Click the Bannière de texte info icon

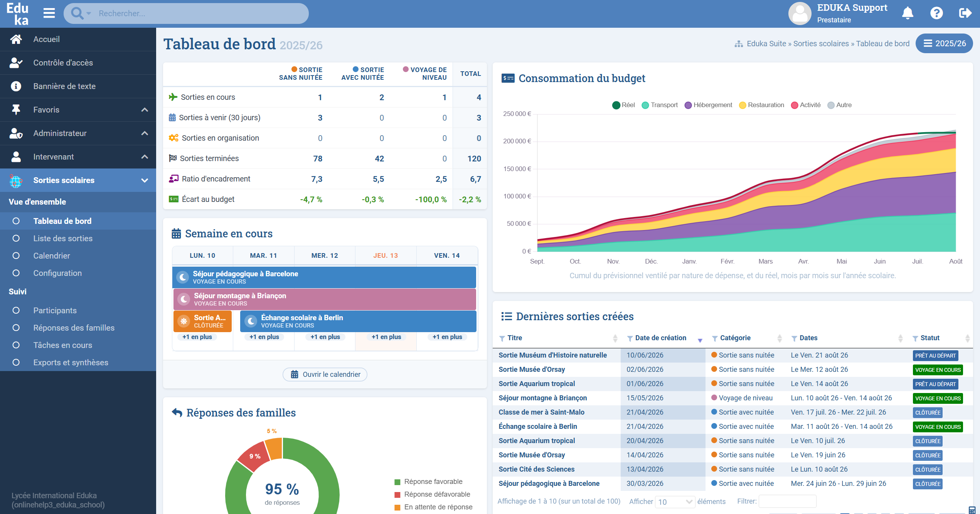coord(16,86)
